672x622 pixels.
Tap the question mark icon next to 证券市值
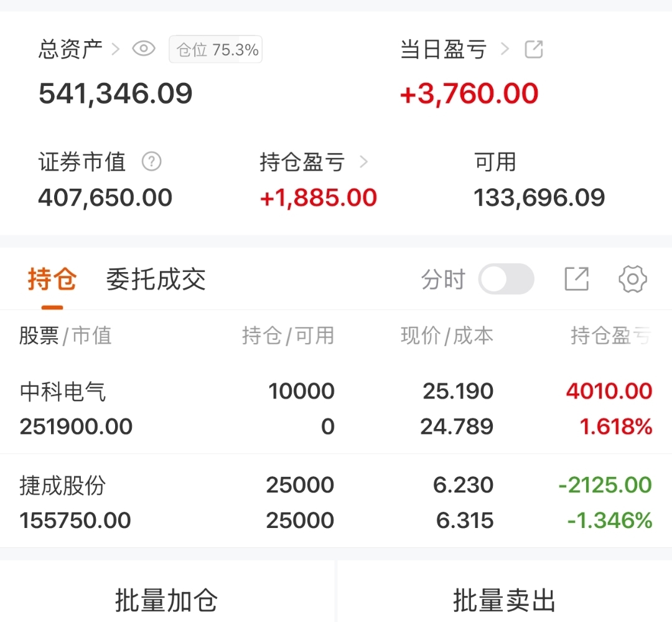[x=151, y=162]
